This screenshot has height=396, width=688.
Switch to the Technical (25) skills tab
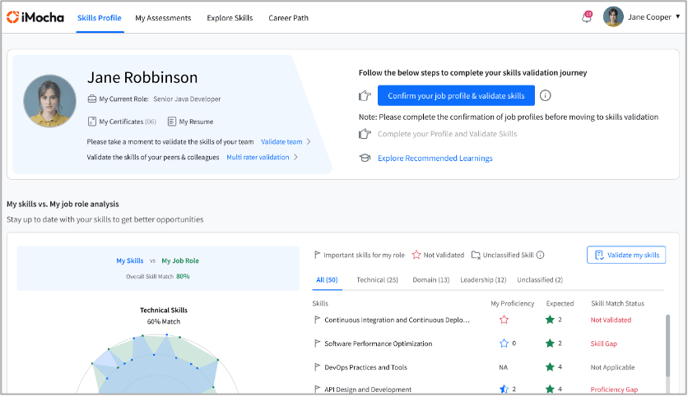[377, 280]
